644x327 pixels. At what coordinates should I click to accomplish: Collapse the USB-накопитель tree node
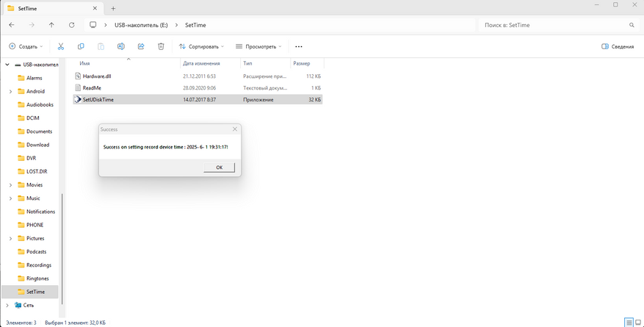click(7, 65)
